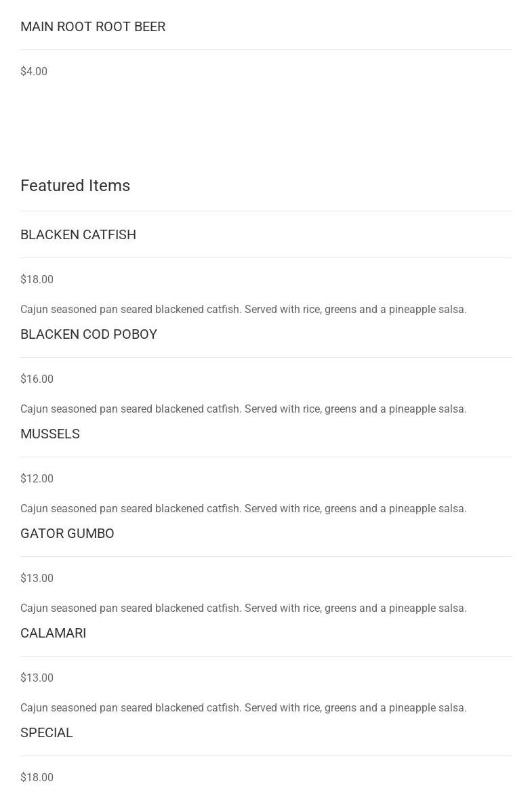
Task: Open the GATOR GUMBO menu item
Action: 67,533
